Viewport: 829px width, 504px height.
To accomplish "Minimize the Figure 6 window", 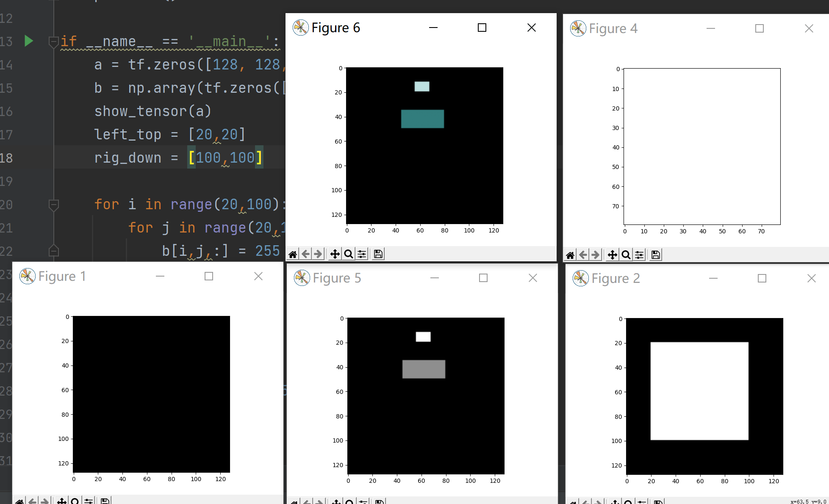I will [433, 28].
